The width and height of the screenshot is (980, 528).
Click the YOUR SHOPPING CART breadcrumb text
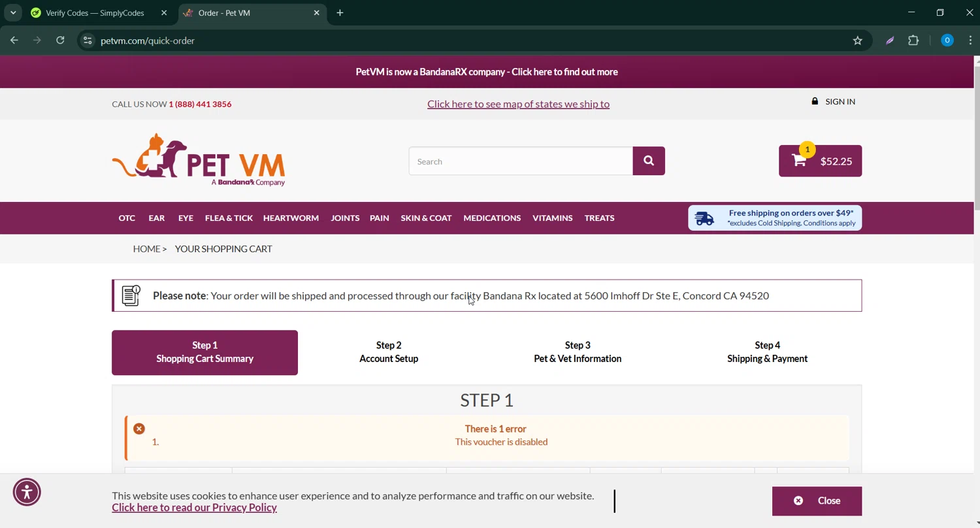coord(223,248)
